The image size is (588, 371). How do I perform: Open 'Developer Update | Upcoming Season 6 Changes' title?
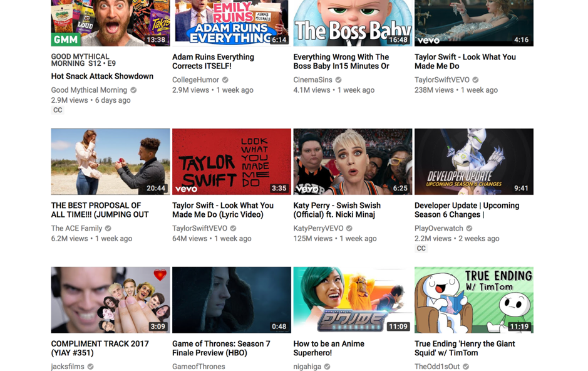467,210
